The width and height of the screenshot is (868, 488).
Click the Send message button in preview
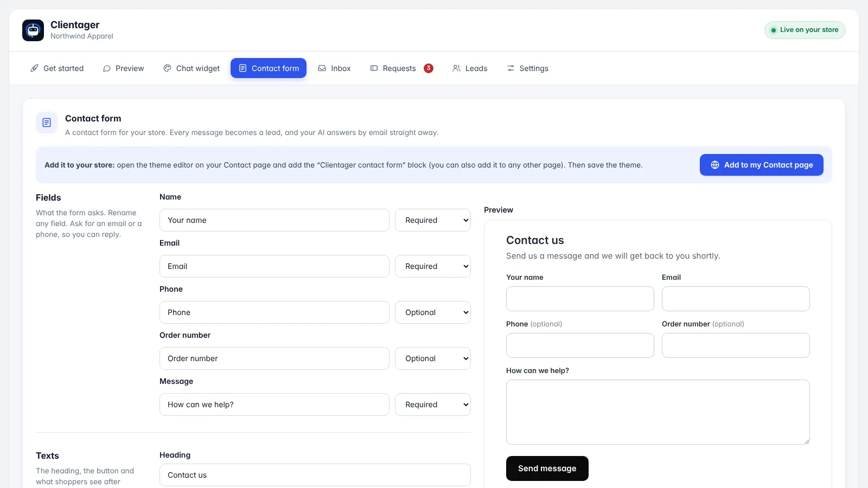[547, 468]
